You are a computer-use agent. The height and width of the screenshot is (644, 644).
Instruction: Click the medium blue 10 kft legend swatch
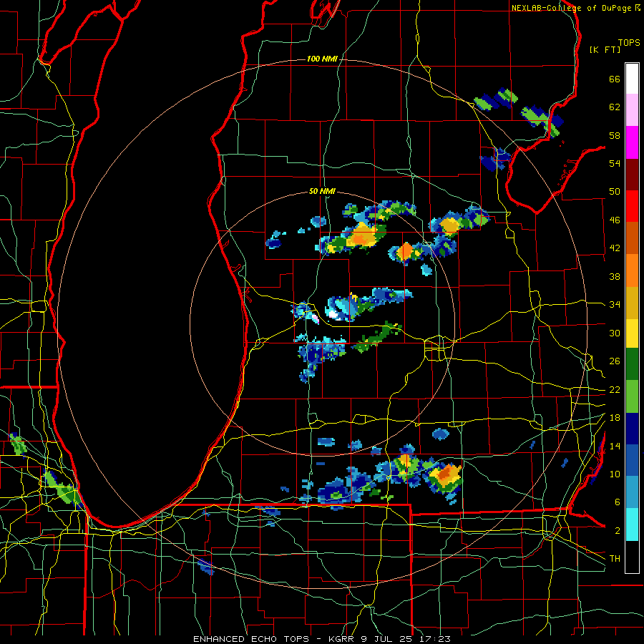click(632, 460)
